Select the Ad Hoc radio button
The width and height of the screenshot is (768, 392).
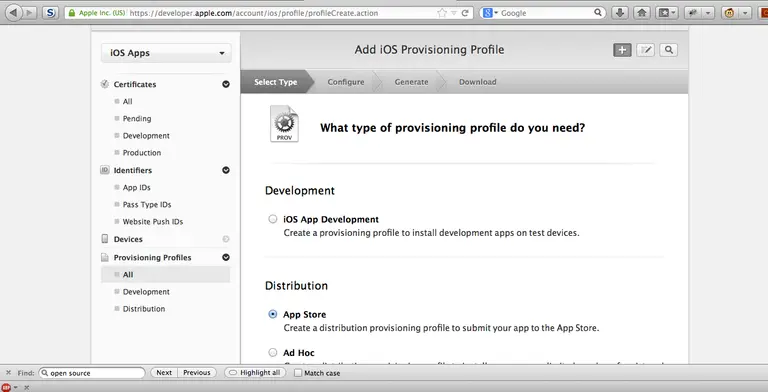pyautogui.click(x=273, y=352)
